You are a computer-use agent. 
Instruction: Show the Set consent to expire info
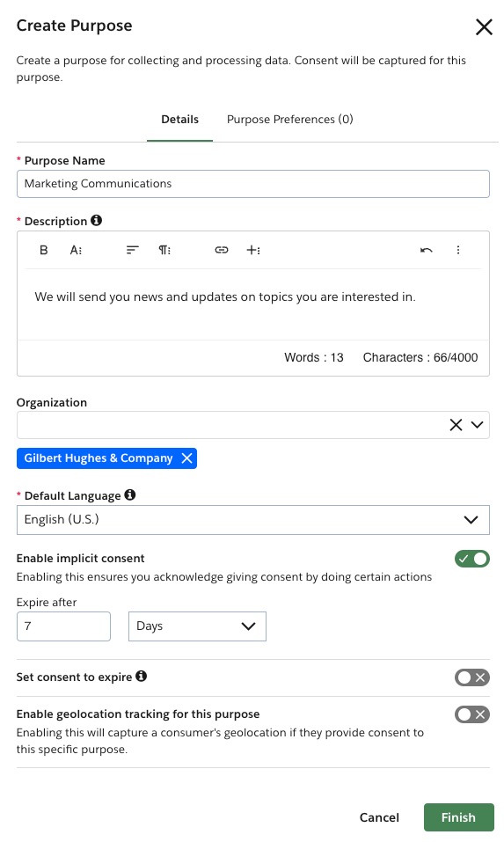click(141, 676)
